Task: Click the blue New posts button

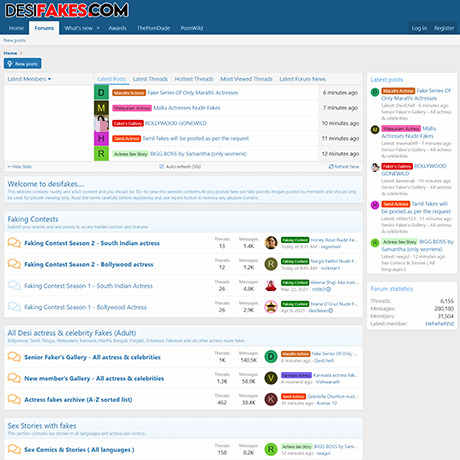Action: tap(23, 64)
